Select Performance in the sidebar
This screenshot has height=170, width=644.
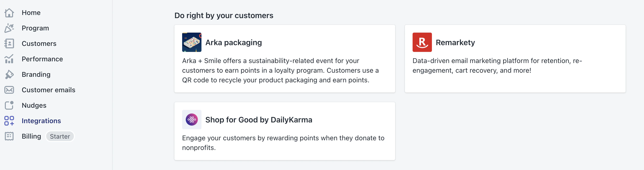pyautogui.click(x=42, y=59)
